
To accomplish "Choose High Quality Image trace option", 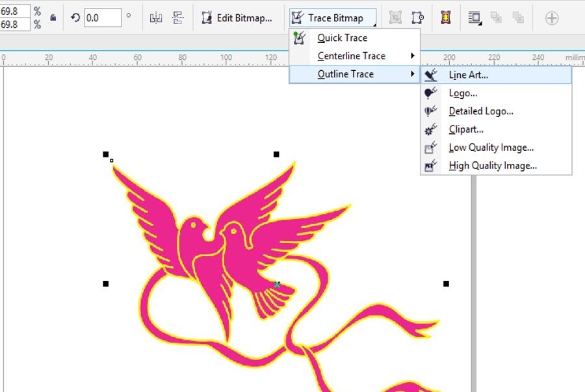I will [x=496, y=166].
